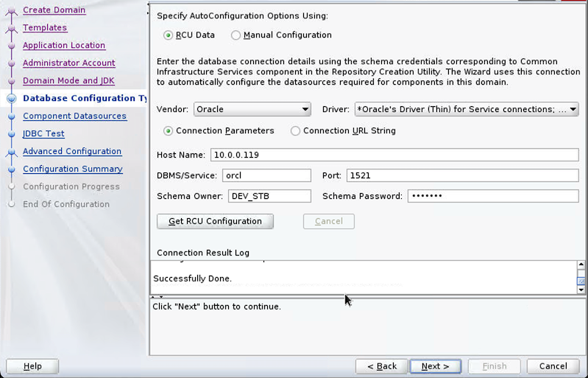Viewport: 588px width, 378px height.
Task: Click the Advanced Configuration step node icon
Action: (x=12, y=152)
